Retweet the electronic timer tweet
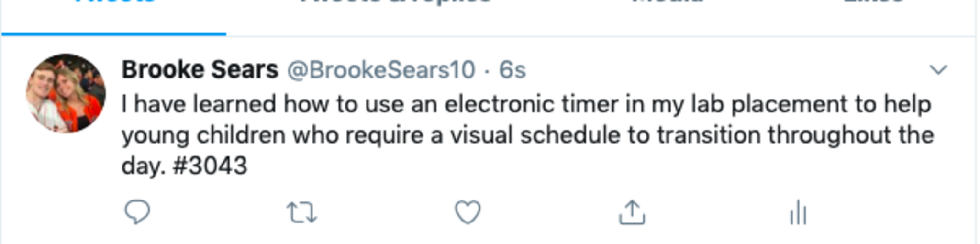The image size is (980, 244). [x=301, y=212]
